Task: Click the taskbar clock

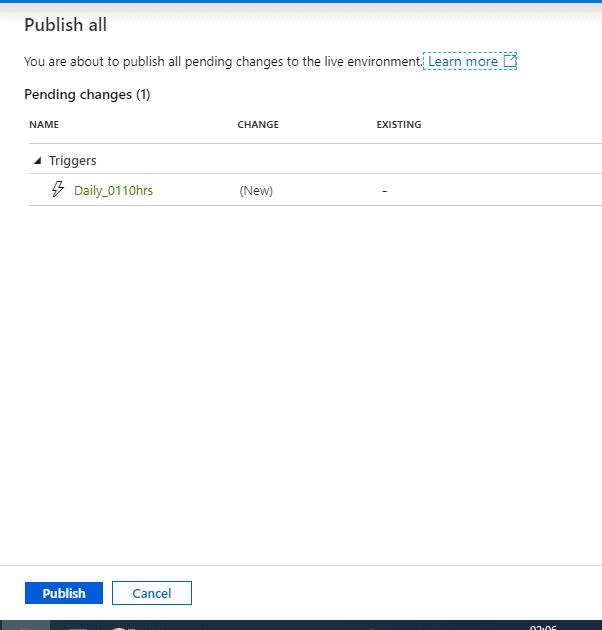Action: click(x=543, y=626)
